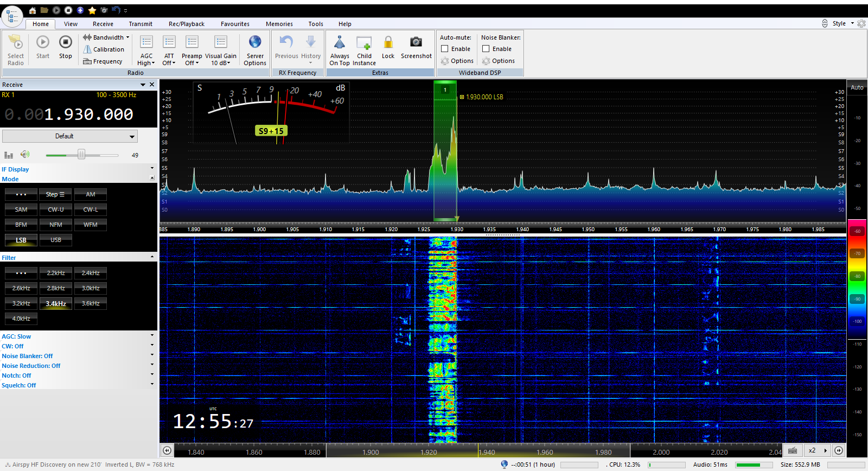
Task: Enable the Noise Blanker checkbox
Action: click(486, 49)
